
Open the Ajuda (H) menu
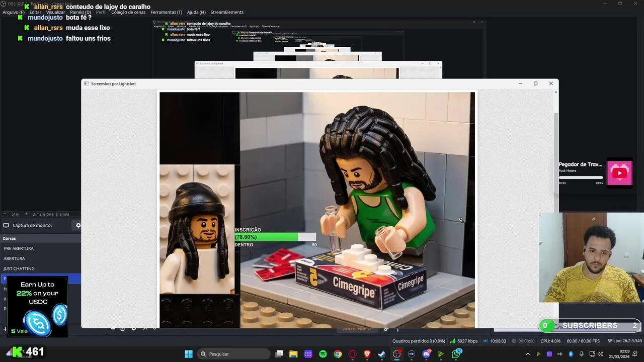[x=196, y=12]
